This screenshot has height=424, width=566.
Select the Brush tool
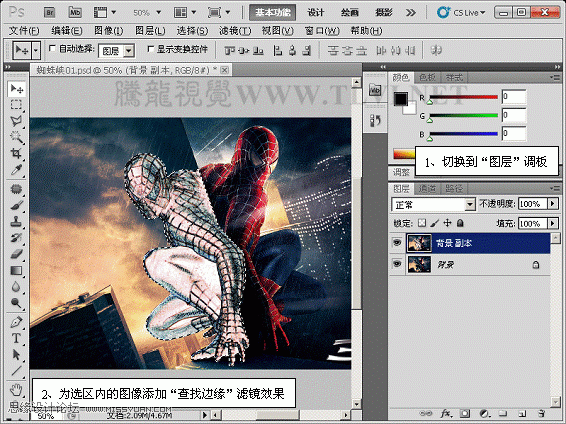pyautogui.click(x=16, y=205)
